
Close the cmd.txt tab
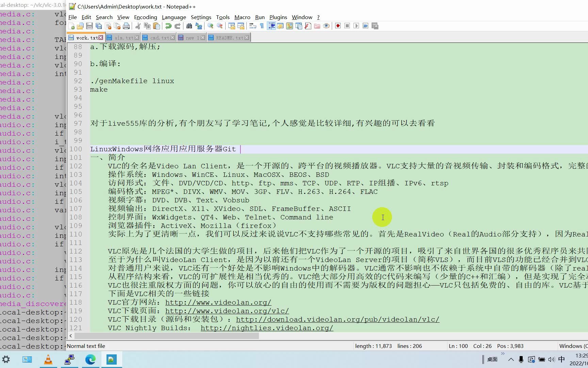pyautogui.click(x=172, y=37)
